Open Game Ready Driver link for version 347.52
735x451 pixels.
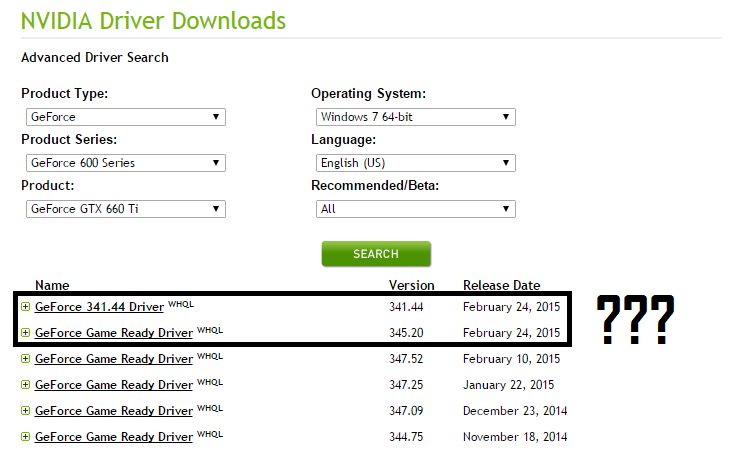coord(114,359)
